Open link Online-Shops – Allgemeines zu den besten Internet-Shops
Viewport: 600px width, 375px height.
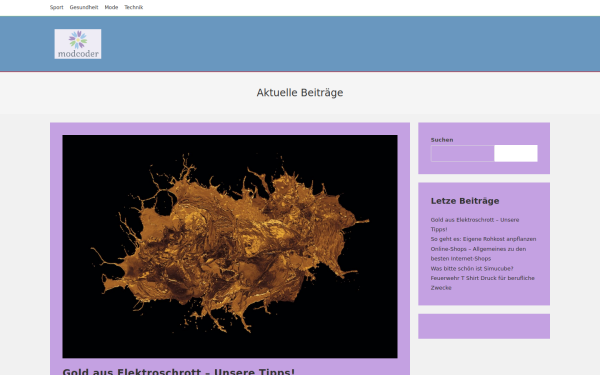(x=478, y=254)
